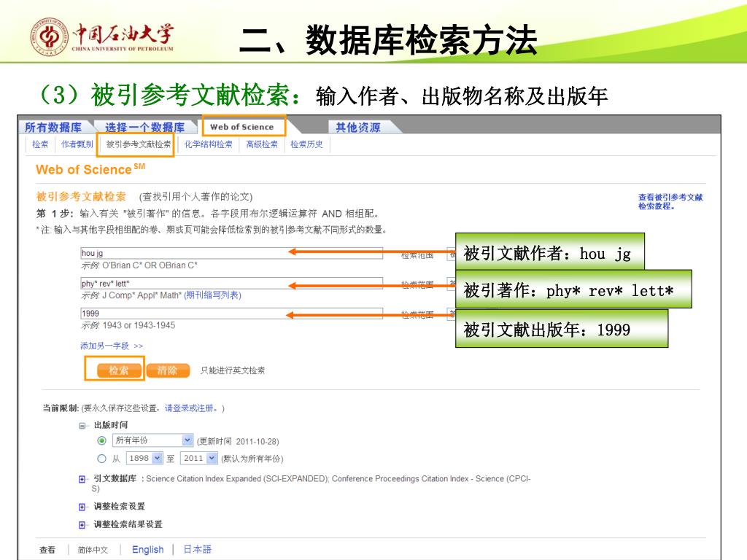
Task: Open 高级检索 sub-tab
Action: (262, 144)
